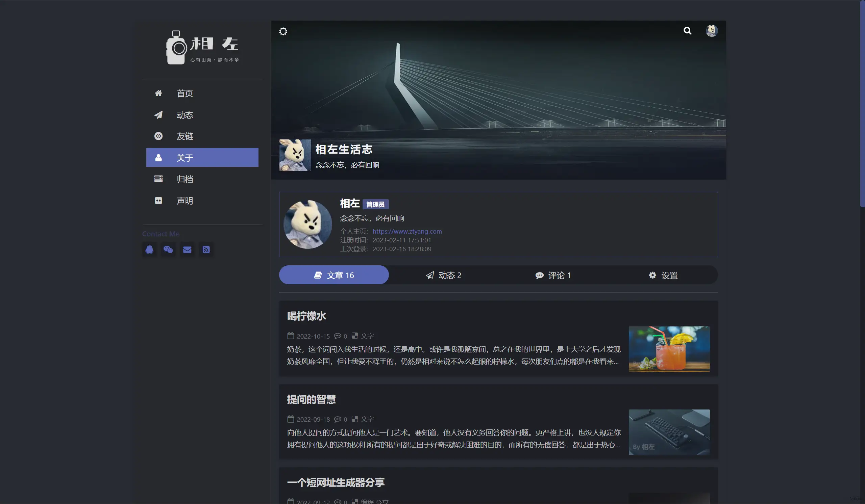
Task: Open the email envelope contact icon
Action: [187, 249]
